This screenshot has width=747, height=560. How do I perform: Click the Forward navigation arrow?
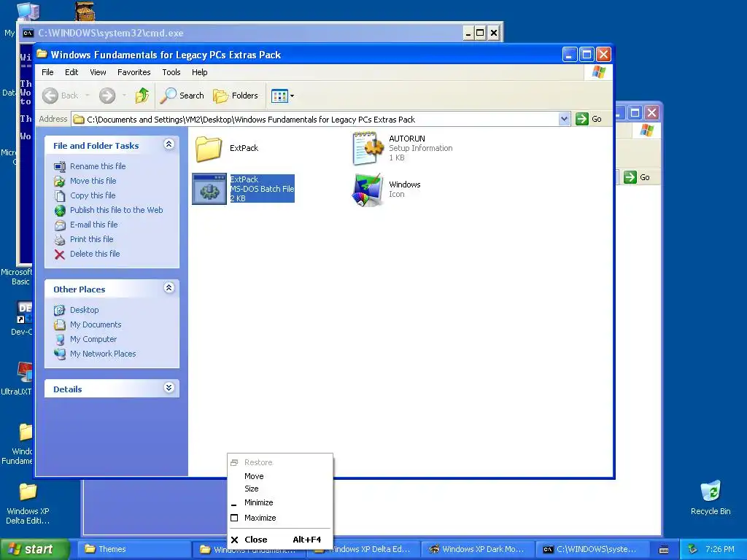(x=107, y=96)
